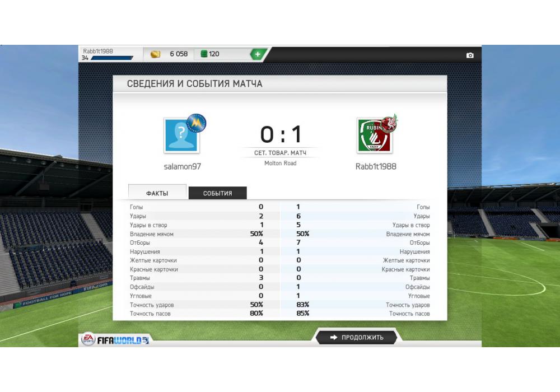Click the 6 058 coins balance

tap(179, 54)
